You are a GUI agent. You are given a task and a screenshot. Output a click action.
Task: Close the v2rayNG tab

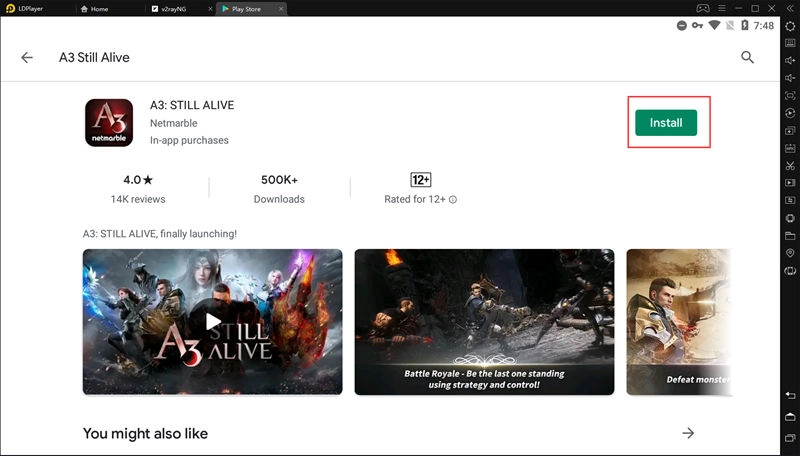211,9
